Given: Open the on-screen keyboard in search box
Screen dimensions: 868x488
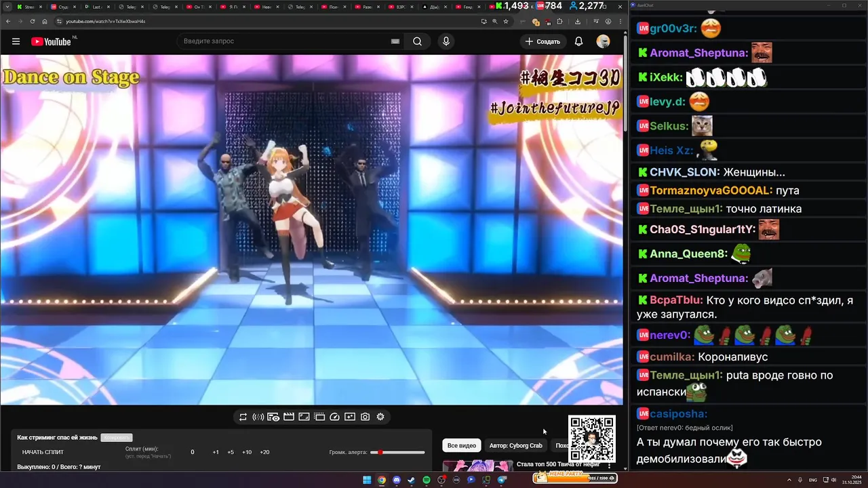Looking at the screenshot, I should click(x=395, y=41).
